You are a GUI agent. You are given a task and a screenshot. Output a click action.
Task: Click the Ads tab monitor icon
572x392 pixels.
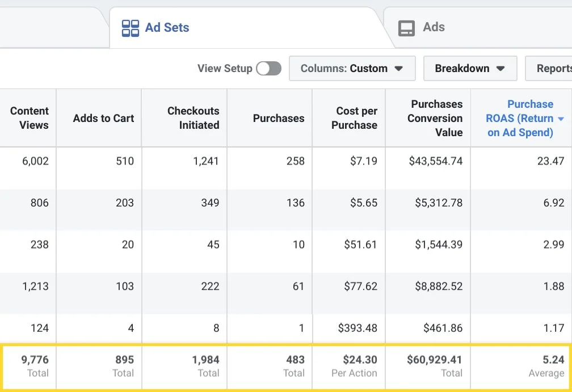[x=406, y=28]
